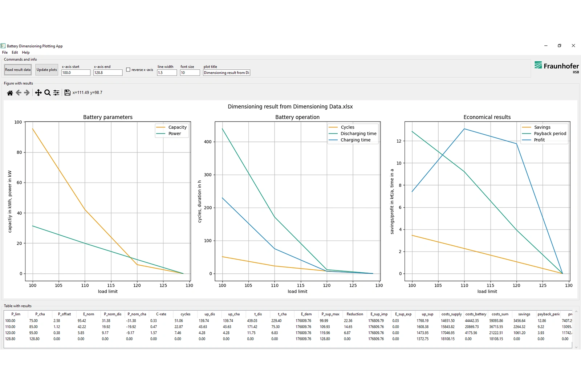The width and height of the screenshot is (581, 392).
Task: Focus the line width field
Action: 167,73
